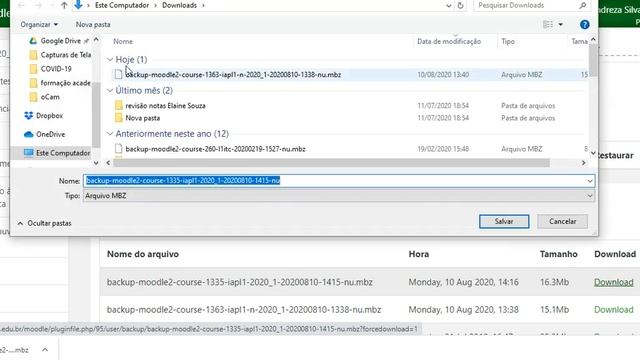Viewport: 640px width, 360px height.
Task: Open browser download item chevron
Action: click(45, 349)
